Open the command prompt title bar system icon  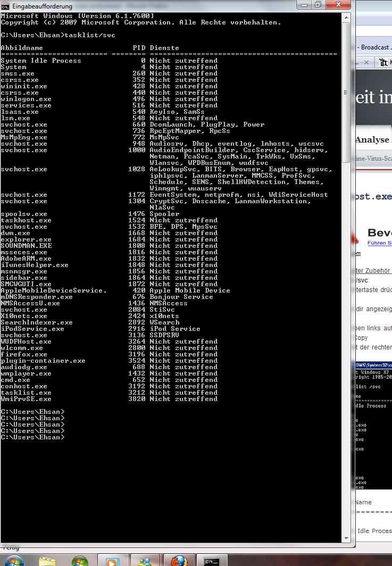[x=5, y=6]
